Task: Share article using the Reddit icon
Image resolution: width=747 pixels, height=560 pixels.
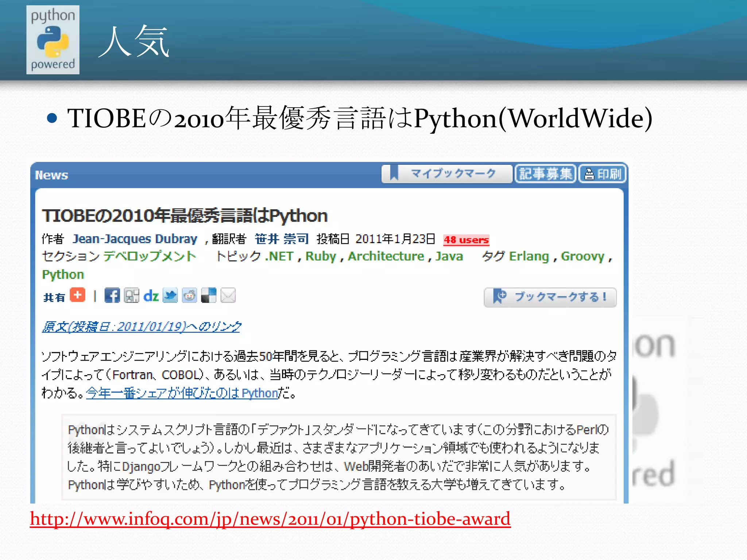Action: [x=189, y=296]
